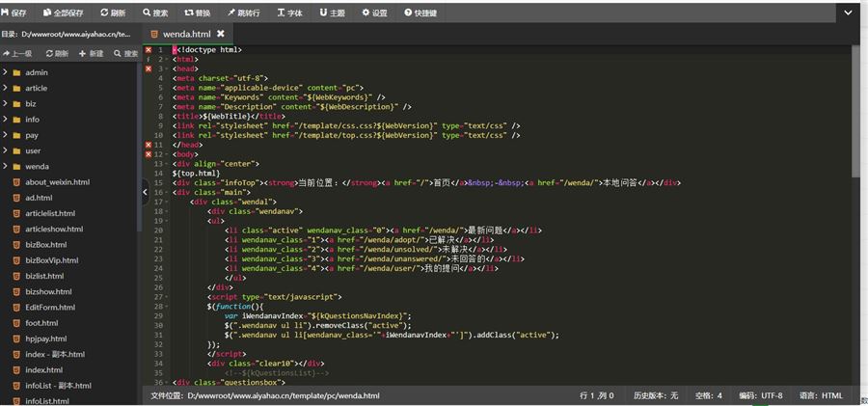868x406 pixels.
Task: Click the 编码: UTF-8 encoding indicator
Action: pyautogui.click(x=761, y=395)
